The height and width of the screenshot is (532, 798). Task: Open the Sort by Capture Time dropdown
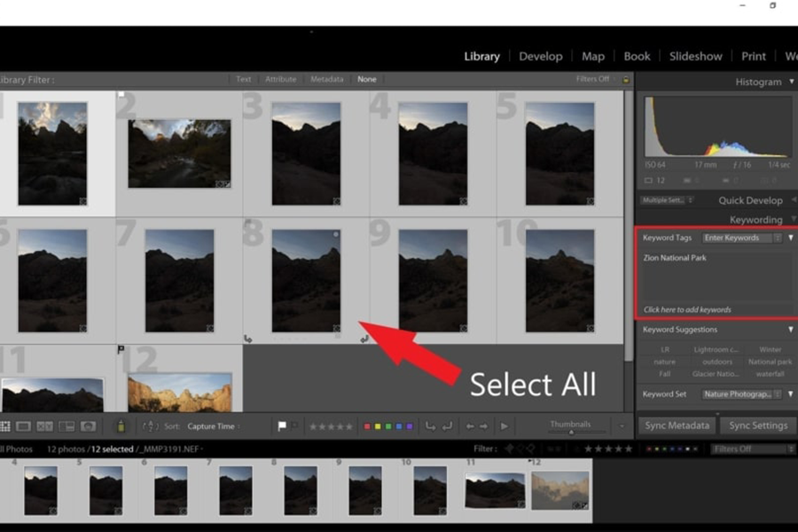215,426
